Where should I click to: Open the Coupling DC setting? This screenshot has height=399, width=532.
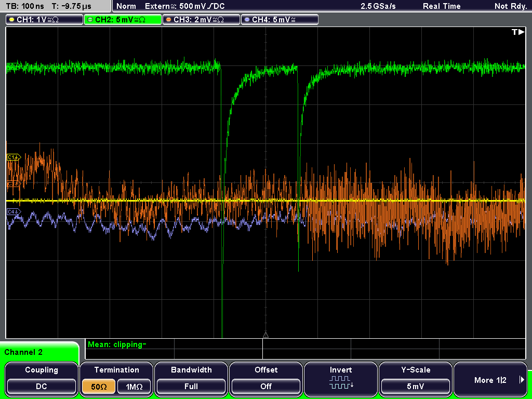tap(42, 386)
